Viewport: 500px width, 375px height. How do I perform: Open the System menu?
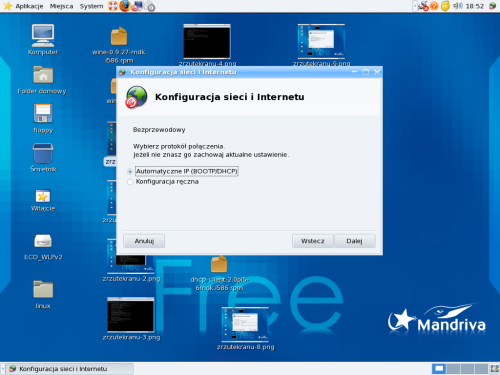(91, 6)
